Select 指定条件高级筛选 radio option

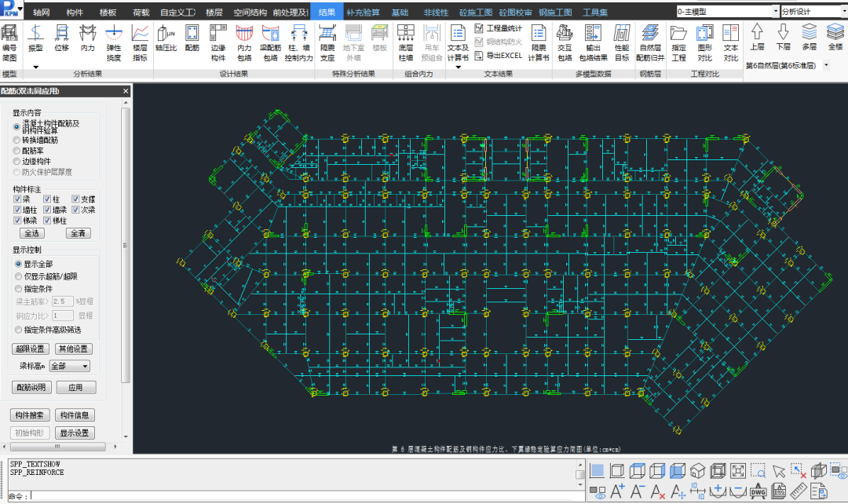coord(18,330)
